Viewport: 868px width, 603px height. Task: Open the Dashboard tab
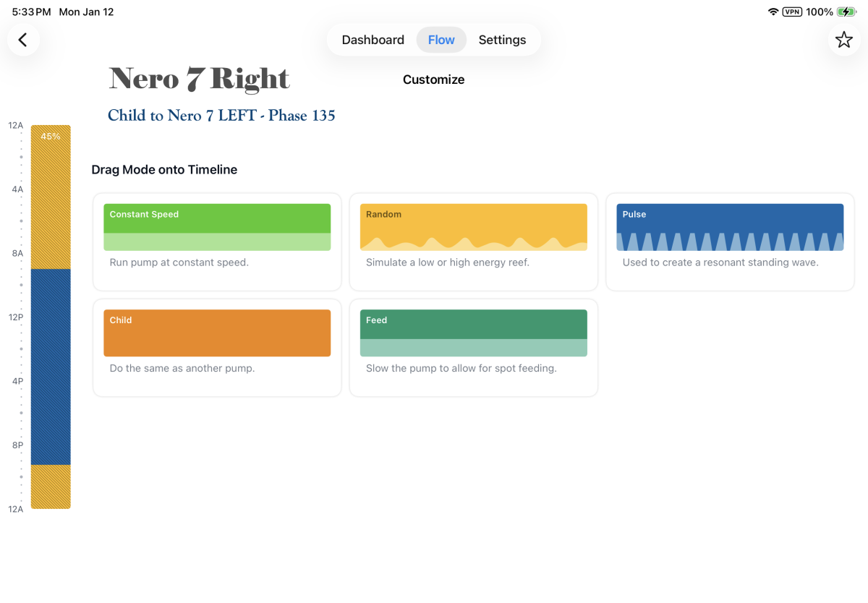point(373,40)
